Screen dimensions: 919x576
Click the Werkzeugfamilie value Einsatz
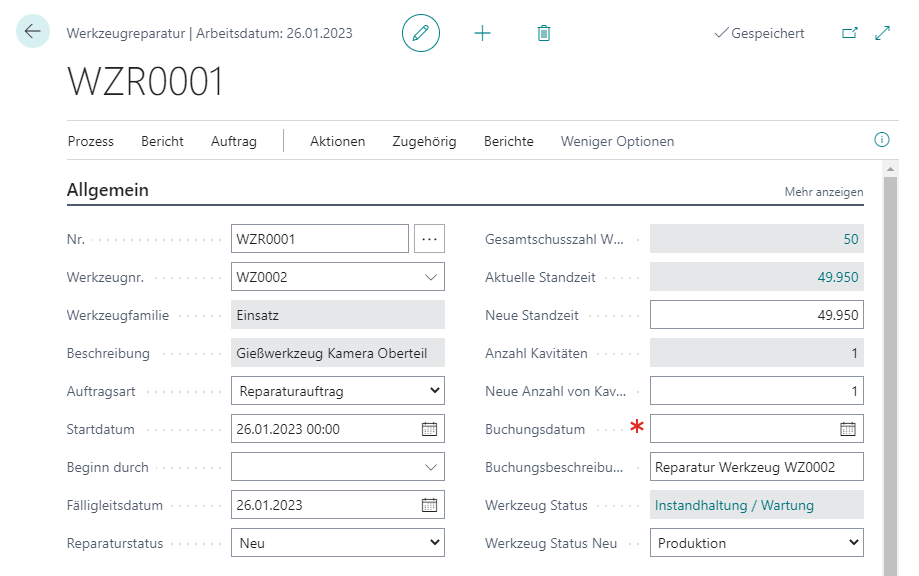tap(338, 315)
